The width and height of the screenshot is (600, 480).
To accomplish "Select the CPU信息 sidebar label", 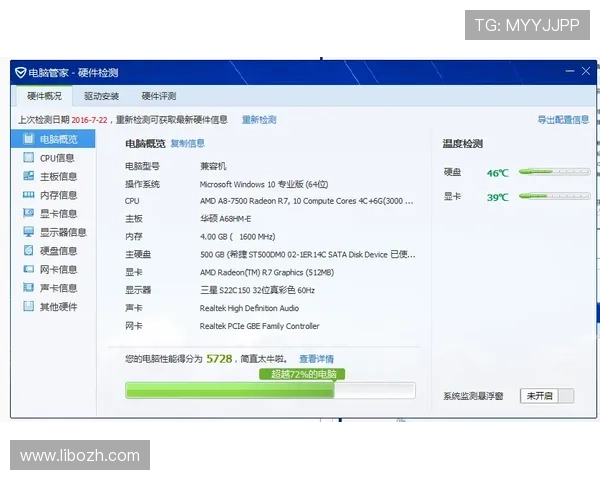I will click(x=57, y=158).
